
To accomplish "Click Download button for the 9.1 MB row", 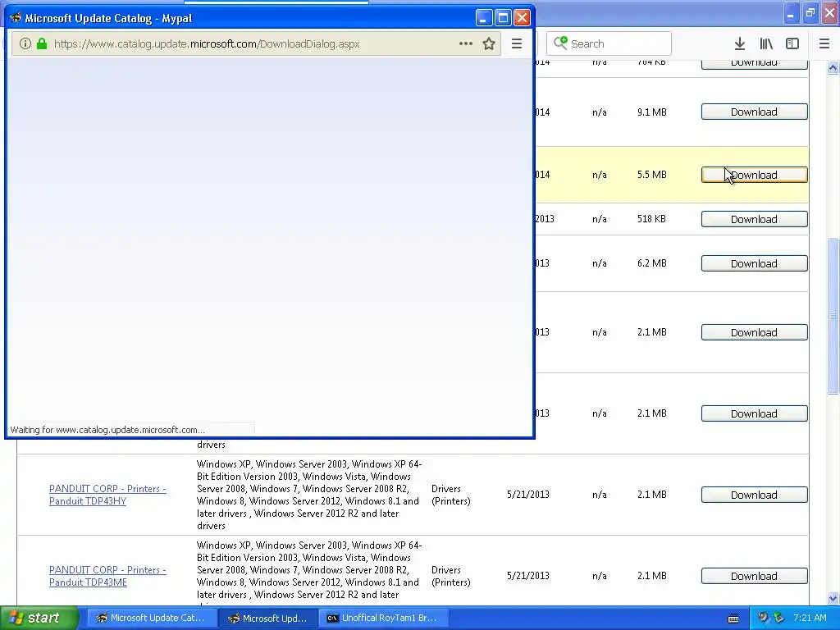I will pos(755,112).
